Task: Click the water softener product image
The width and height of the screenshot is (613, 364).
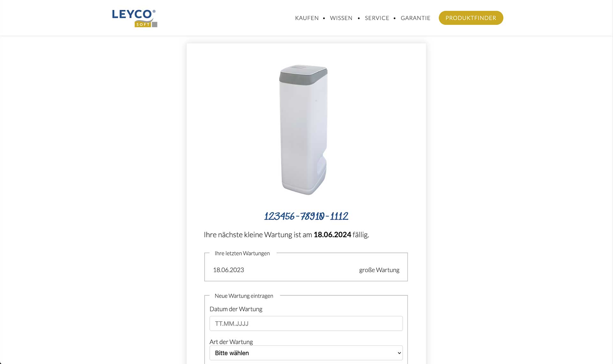Action: 303,130
